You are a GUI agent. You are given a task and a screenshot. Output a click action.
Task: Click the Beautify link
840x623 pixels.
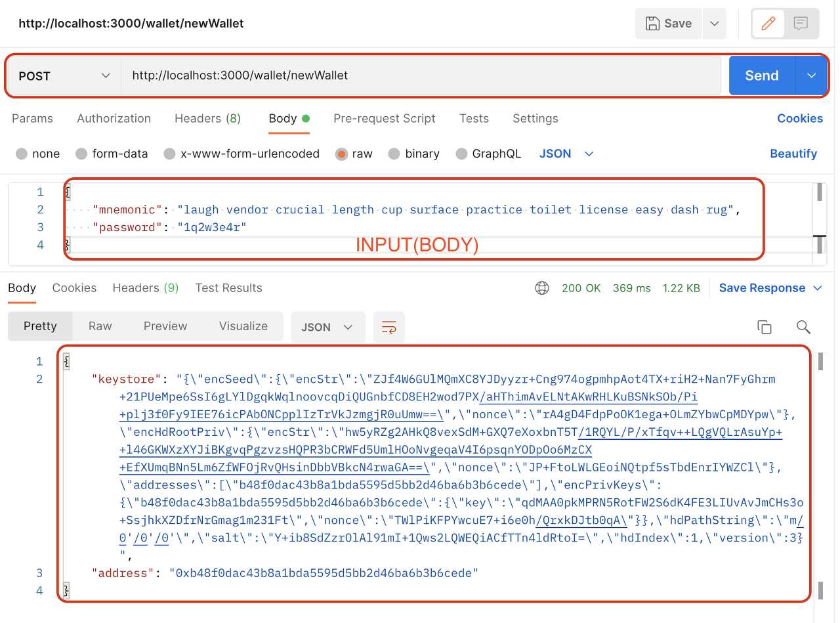coord(793,154)
